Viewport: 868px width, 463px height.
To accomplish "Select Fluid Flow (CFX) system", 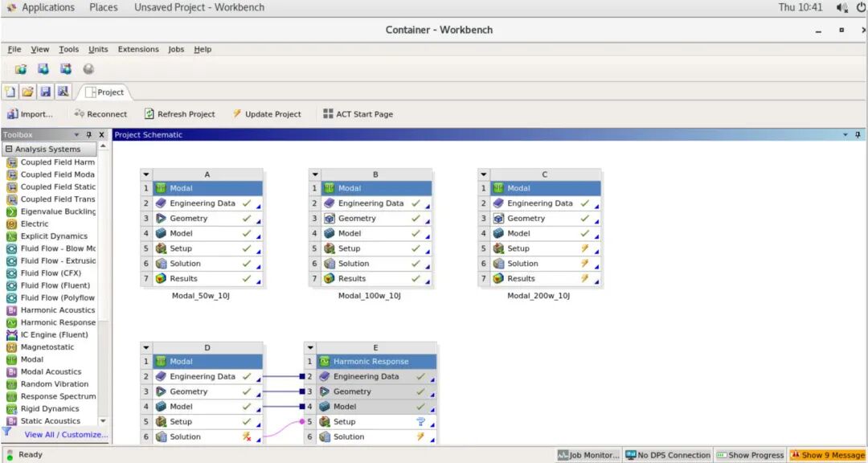I will pyautogui.click(x=51, y=273).
